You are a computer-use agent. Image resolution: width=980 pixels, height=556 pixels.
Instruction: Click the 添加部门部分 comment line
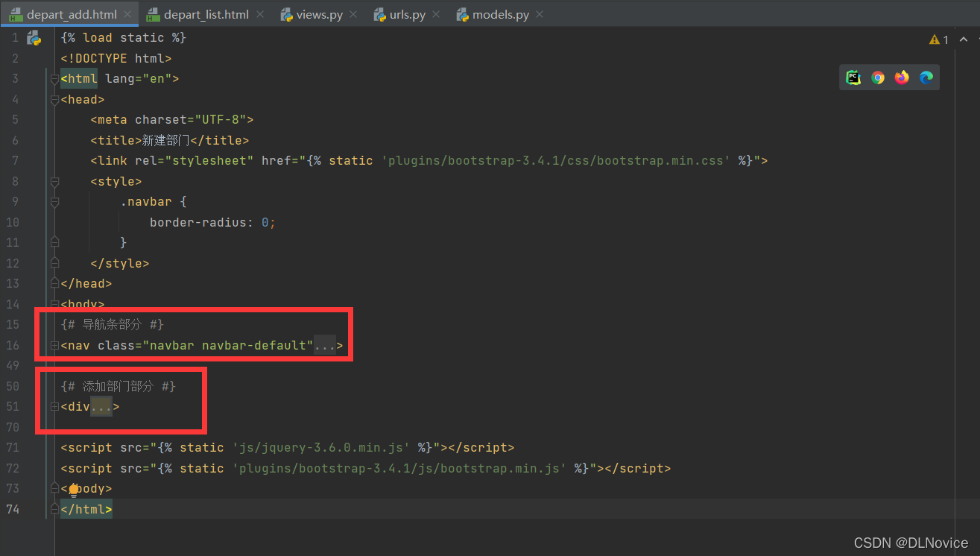118,386
